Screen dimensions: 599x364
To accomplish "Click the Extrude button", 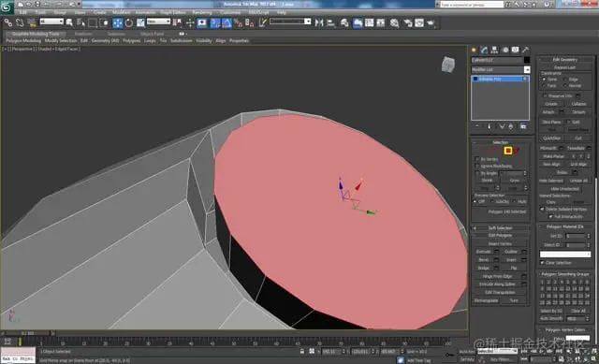I will click(483, 252).
